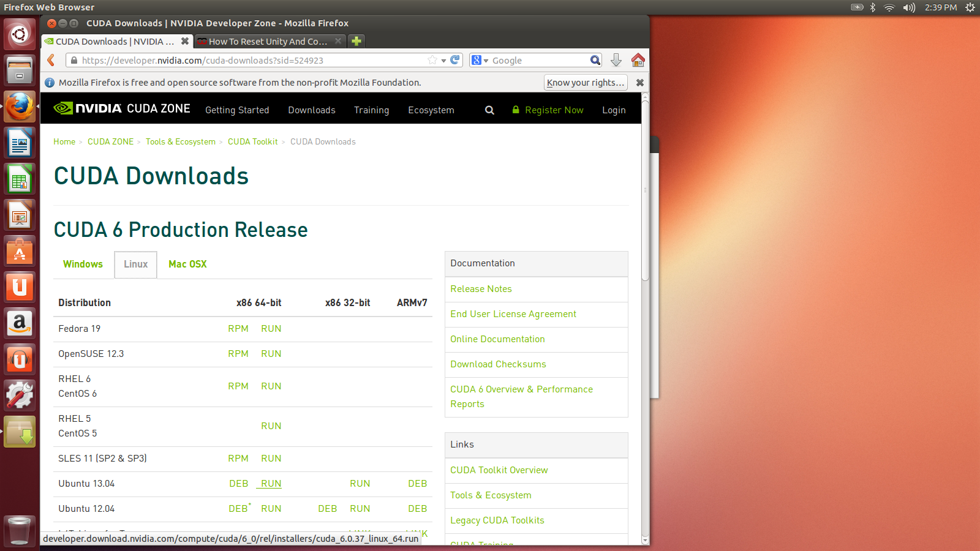Open the system power cog menu
This screenshot has height=551, width=980.
(x=970, y=7)
